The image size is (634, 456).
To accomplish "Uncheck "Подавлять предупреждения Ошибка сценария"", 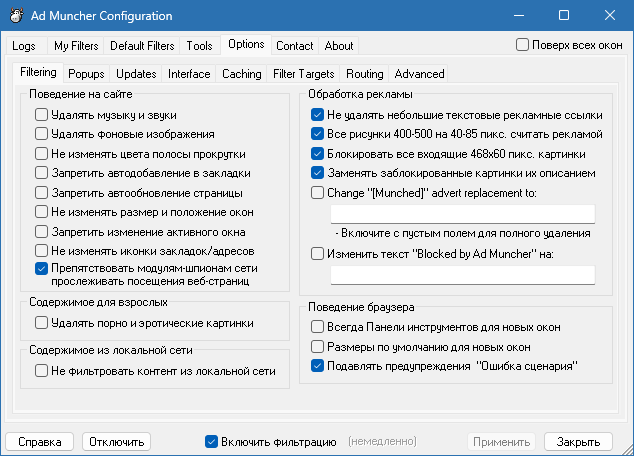I will click(x=317, y=366).
